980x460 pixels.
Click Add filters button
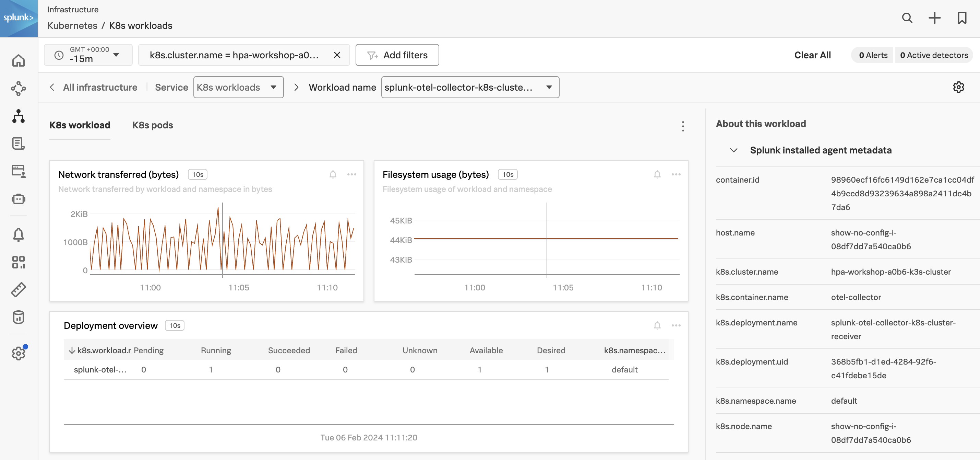click(x=397, y=55)
